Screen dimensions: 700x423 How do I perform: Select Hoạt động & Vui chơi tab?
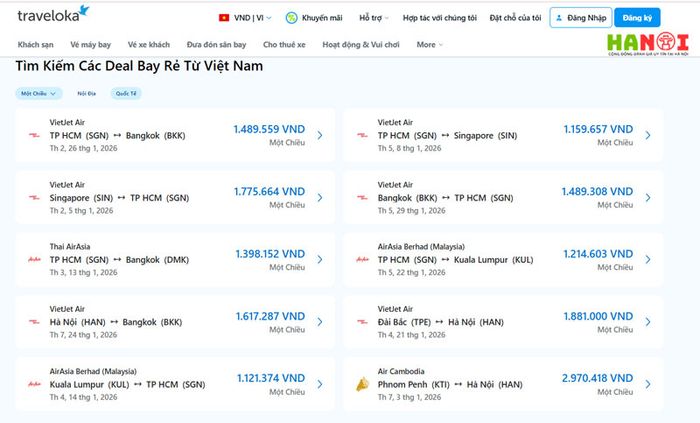tap(361, 45)
